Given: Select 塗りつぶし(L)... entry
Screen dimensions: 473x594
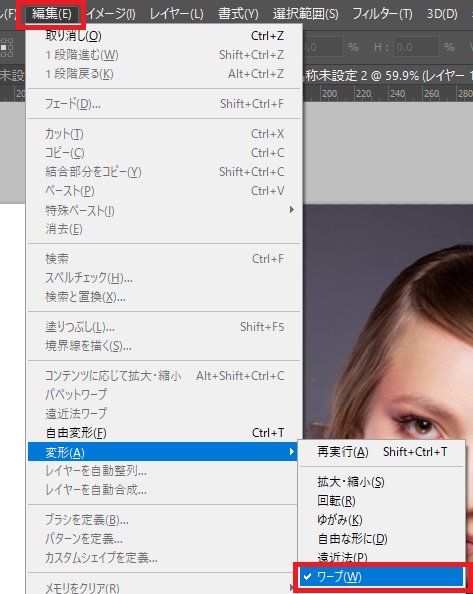Looking at the screenshot, I should click(x=164, y=327).
